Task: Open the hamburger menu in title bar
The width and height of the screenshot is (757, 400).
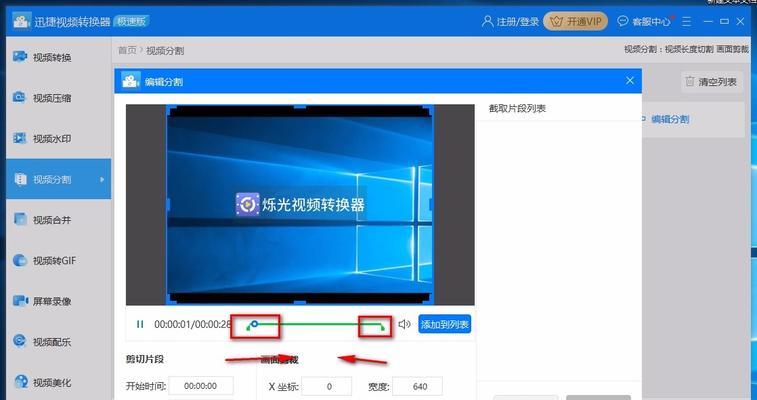Action: [687, 21]
